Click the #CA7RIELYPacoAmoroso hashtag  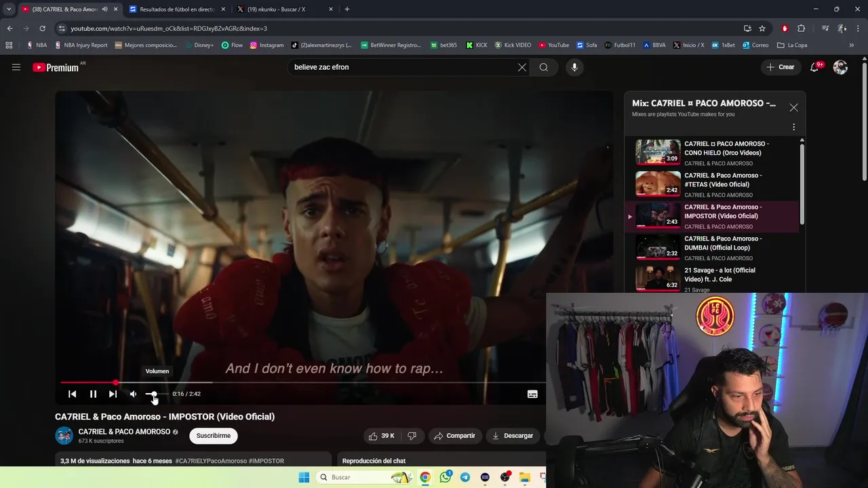(211, 461)
